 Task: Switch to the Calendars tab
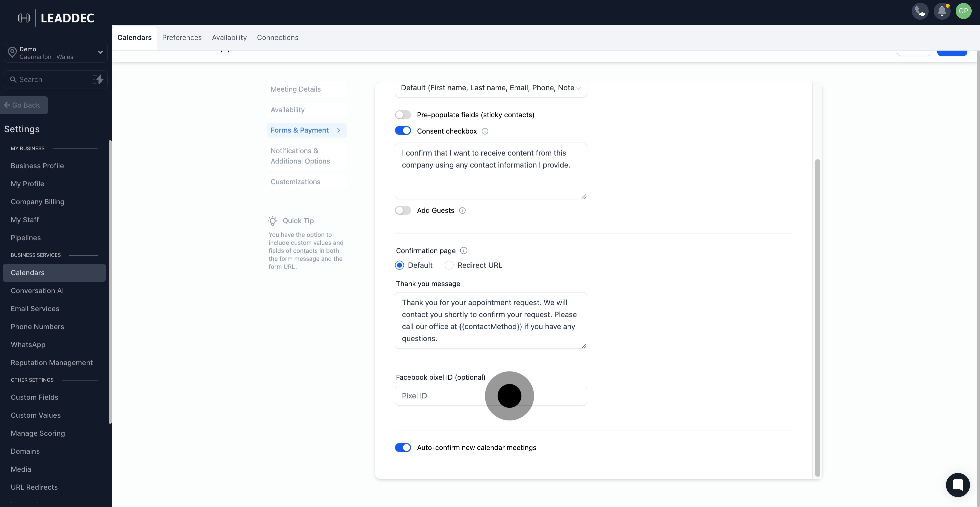tap(134, 38)
